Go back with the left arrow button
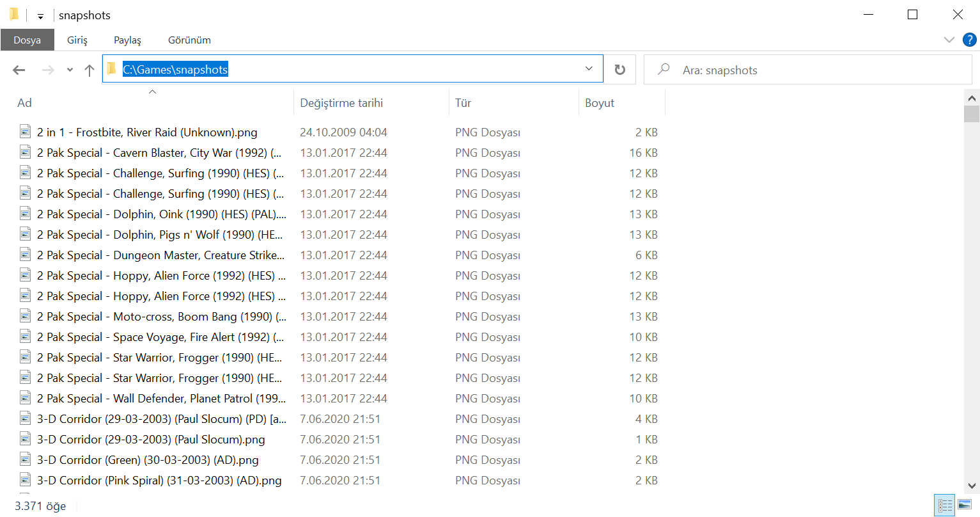 [x=19, y=70]
